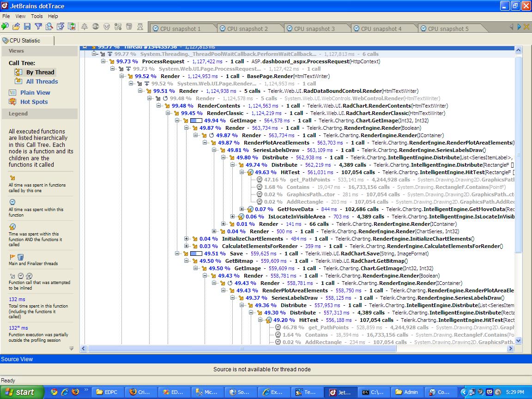Click the Compare Snapshots arrows icon

pyautogui.click(x=72, y=26)
